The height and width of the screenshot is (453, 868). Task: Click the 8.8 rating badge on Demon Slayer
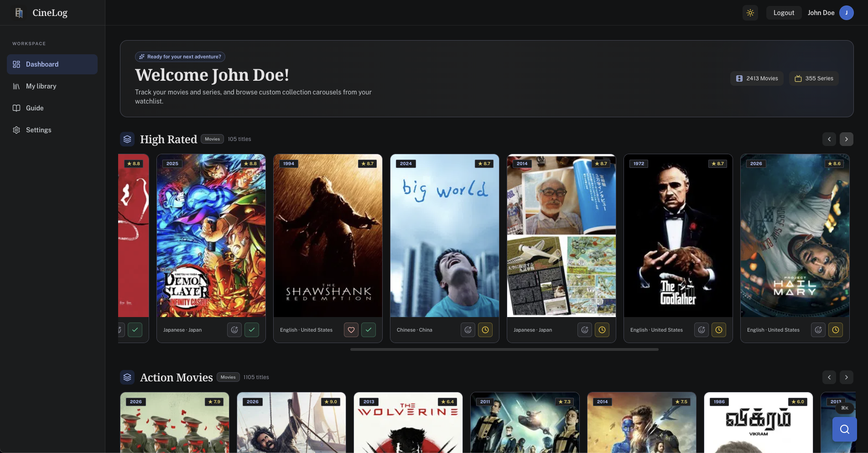pos(250,164)
